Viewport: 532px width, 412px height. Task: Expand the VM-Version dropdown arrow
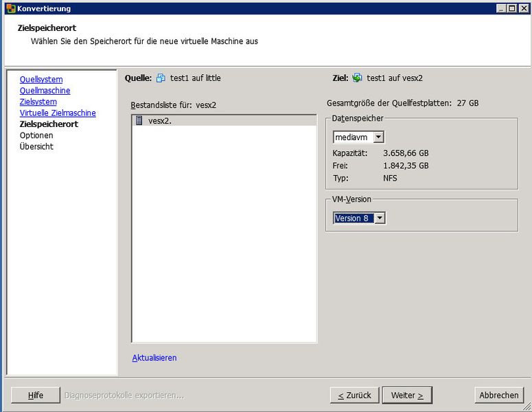click(380, 218)
